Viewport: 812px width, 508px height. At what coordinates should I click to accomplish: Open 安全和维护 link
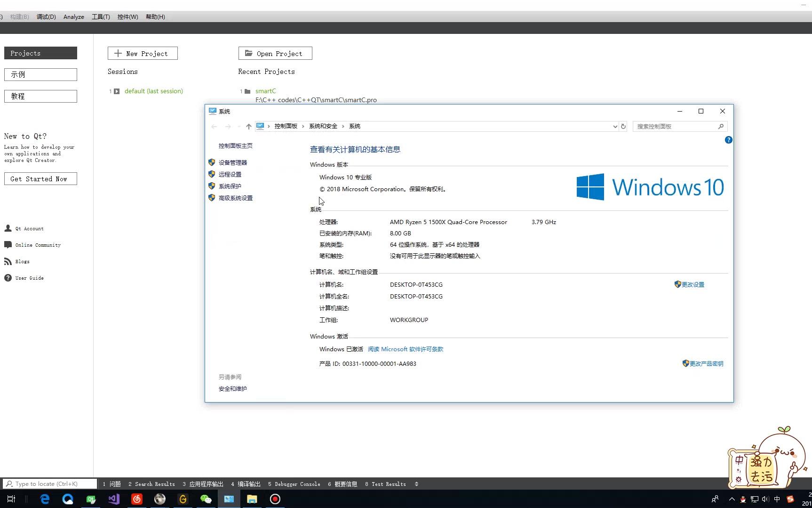232,388
